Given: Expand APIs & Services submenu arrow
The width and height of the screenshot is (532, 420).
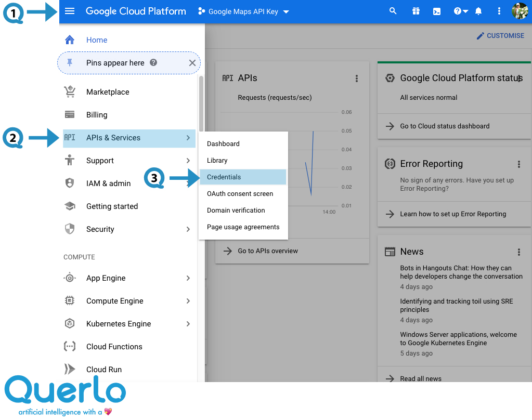Looking at the screenshot, I should click(x=188, y=137).
